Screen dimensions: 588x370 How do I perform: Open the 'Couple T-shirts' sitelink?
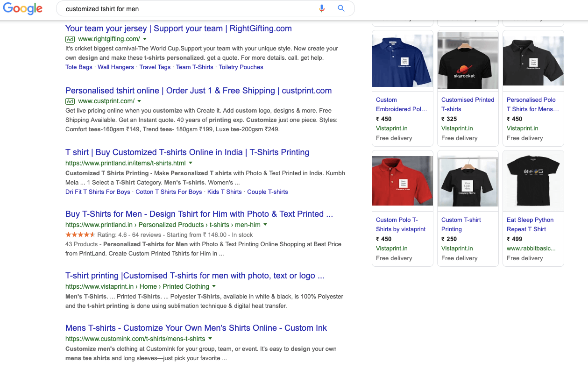[x=268, y=192]
